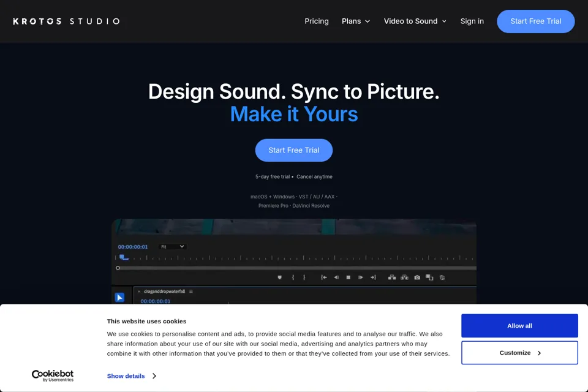Step back one frame
The width and height of the screenshot is (588, 392).
[336, 277]
